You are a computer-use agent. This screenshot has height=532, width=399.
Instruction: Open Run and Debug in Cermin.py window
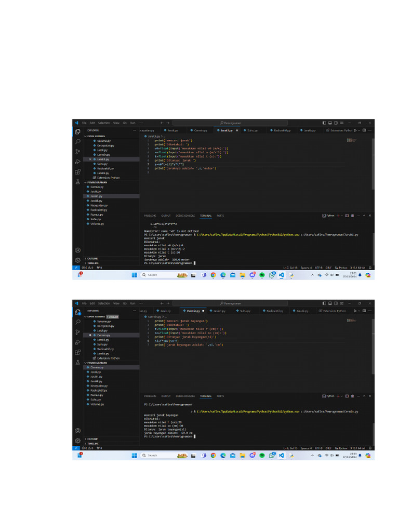[77, 342]
